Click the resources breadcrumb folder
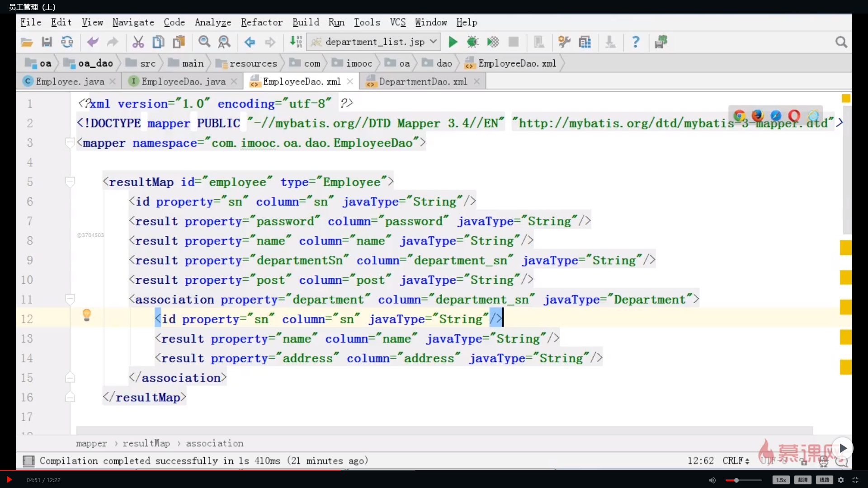Viewport: 868px width, 488px height. click(x=247, y=63)
